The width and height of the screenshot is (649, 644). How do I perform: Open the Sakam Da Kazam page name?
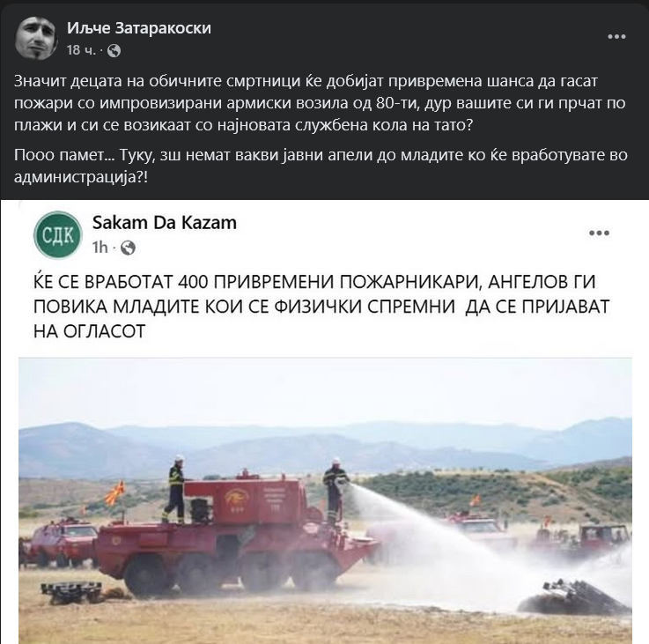pyautogui.click(x=165, y=223)
